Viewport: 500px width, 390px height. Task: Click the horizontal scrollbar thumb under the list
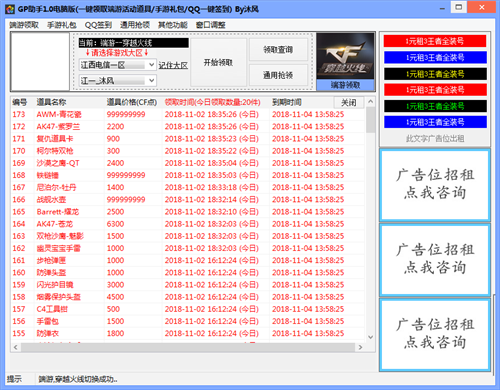click(188, 347)
